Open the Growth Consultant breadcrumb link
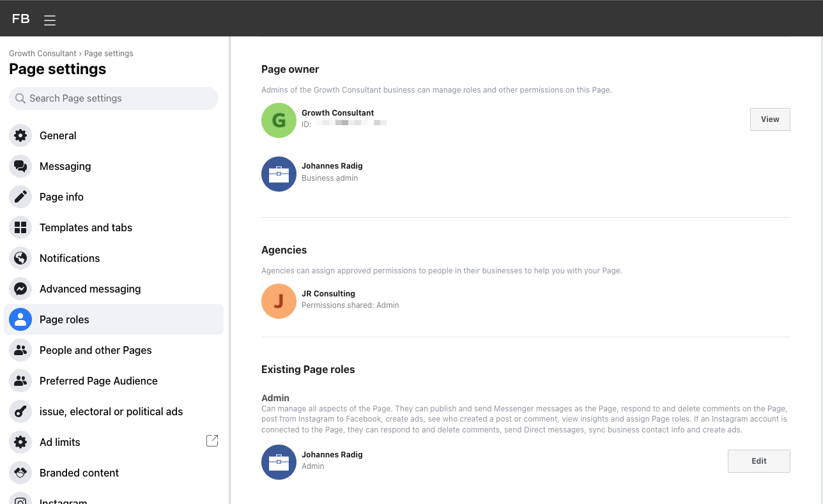The height and width of the screenshot is (504, 823). pos(42,53)
